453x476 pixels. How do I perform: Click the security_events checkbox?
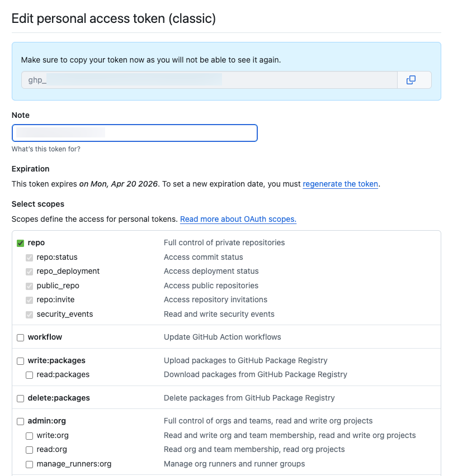[29, 314]
